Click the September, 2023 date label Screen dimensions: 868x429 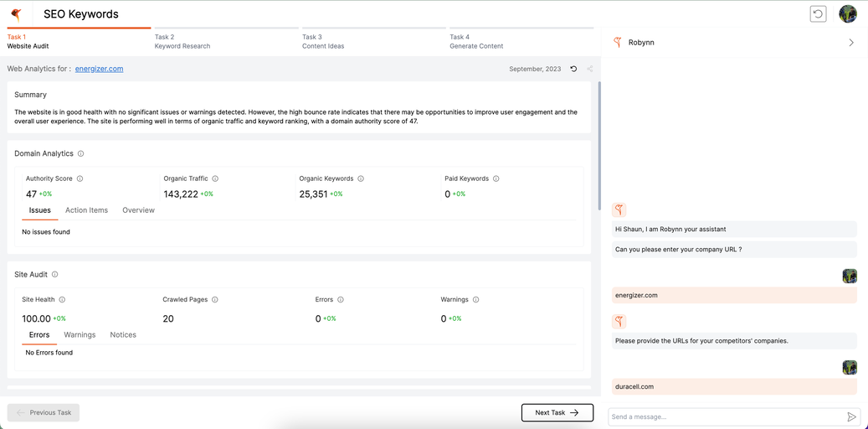click(x=535, y=69)
